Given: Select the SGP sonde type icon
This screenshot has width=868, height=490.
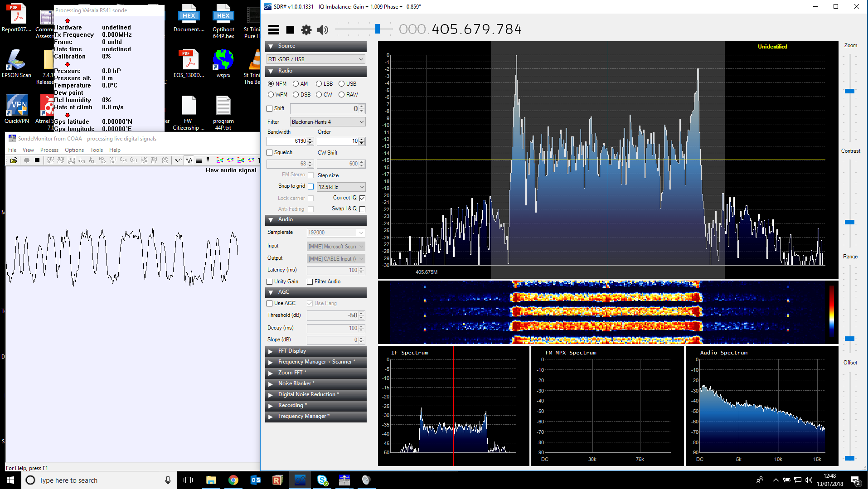Looking at the screenshot, I should [x=50, y=160].
